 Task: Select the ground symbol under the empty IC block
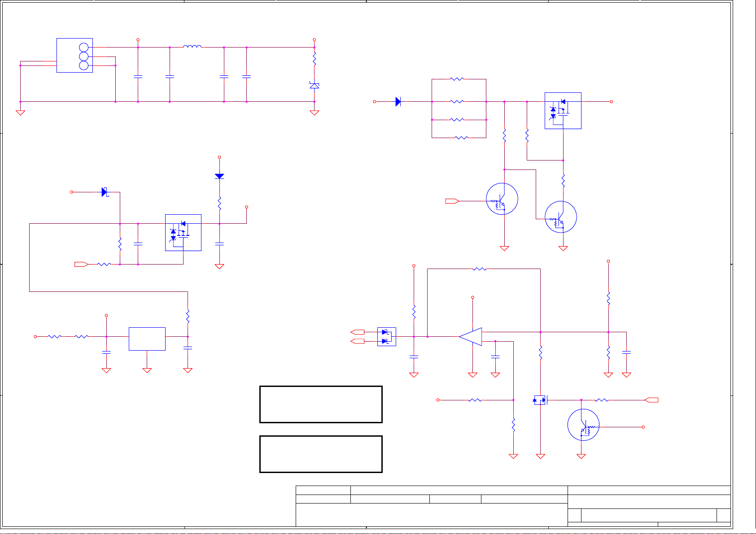[x=147, y=370]
